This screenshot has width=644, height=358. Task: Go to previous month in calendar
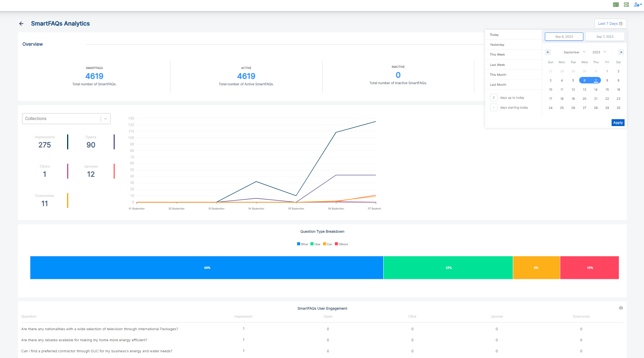click(548, 52)
